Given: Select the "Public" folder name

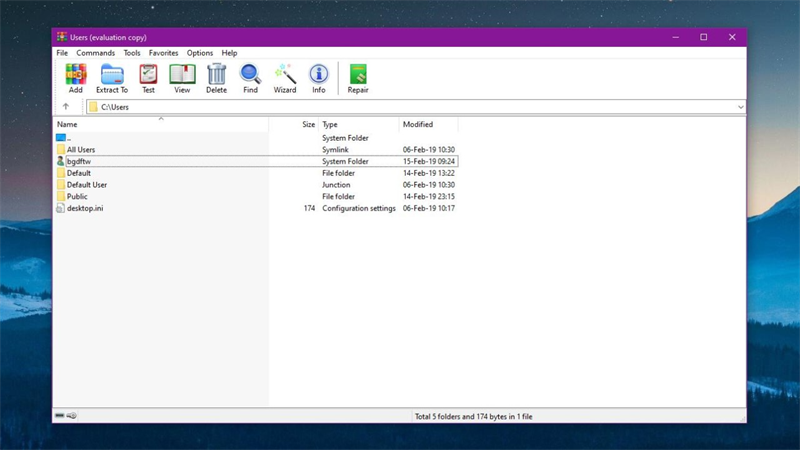Looking at the screenshot, I should [x=77, y=196].
